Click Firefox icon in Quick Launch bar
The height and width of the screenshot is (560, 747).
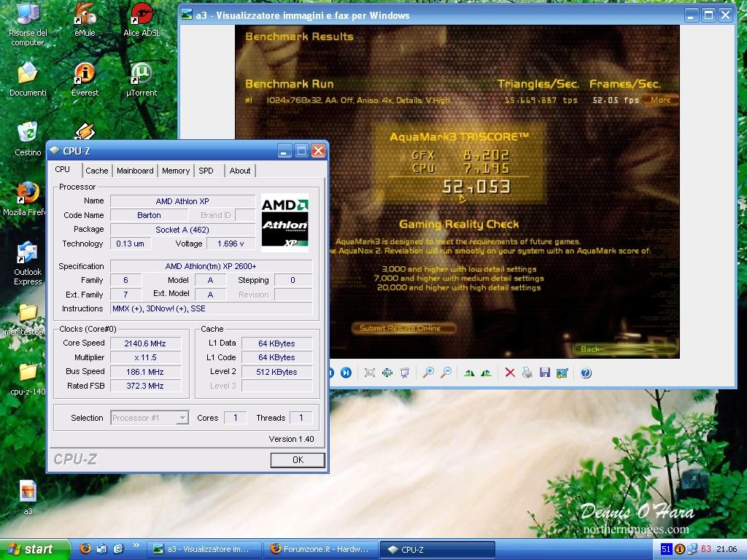85,548
